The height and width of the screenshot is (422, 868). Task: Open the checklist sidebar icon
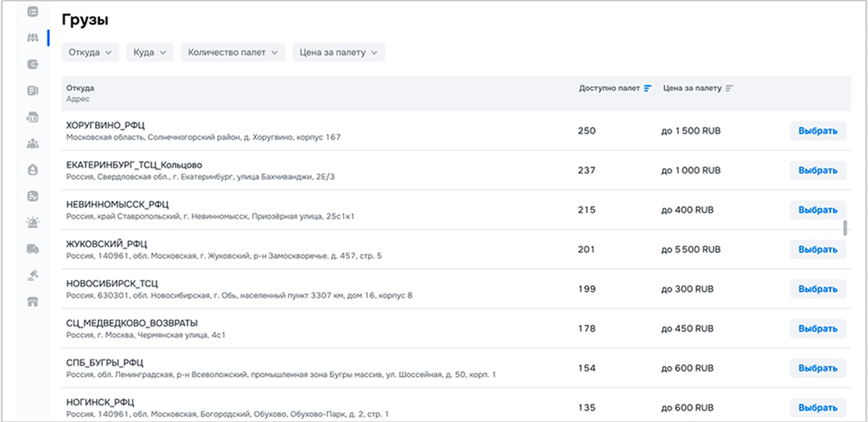pos(33,196)
